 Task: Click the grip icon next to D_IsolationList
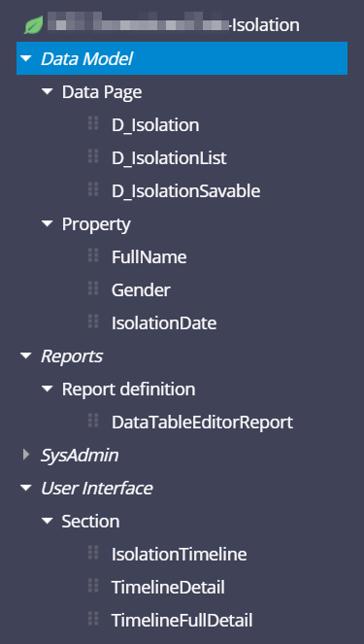click(93, 156)
